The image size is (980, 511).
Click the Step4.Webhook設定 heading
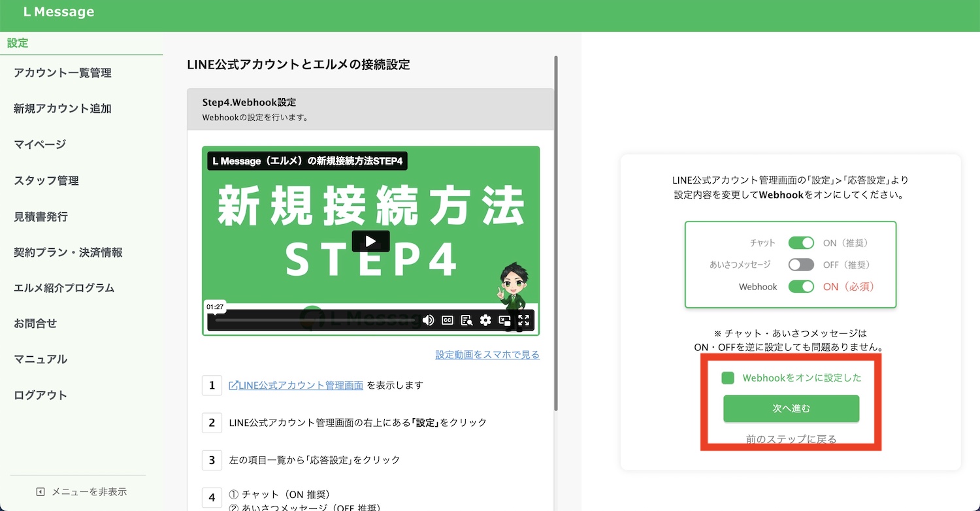click(249, 103)
